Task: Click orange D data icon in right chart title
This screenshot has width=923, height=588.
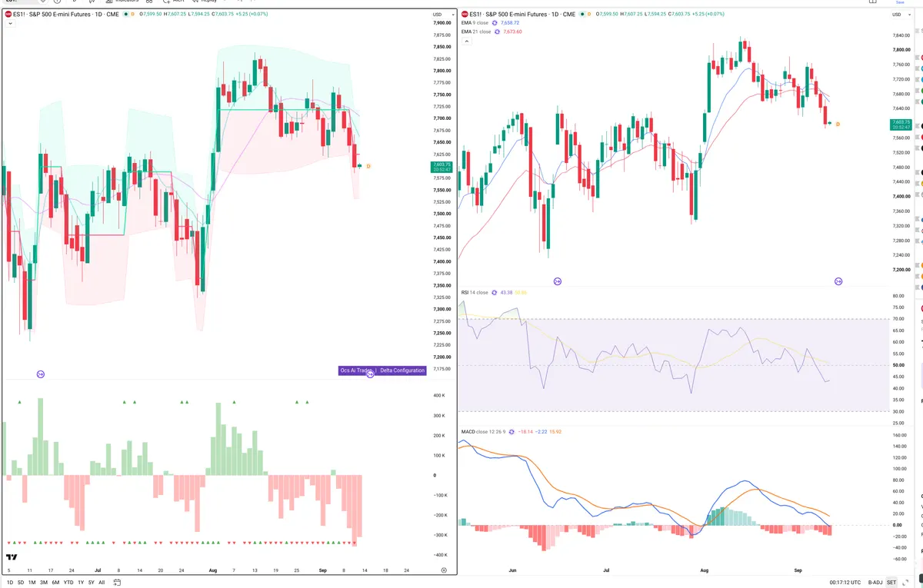Action: pyautogui.click(x=589, y=14)
